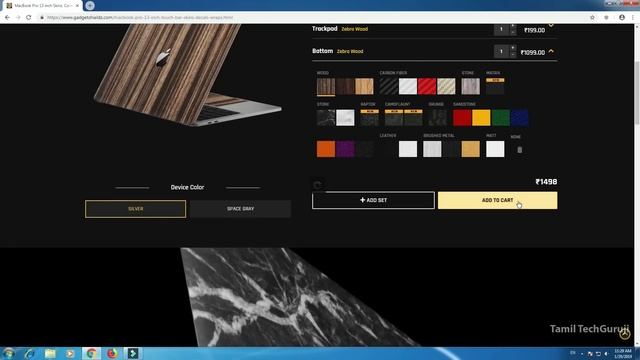Select the grey Stone swatch beside Matrix
This screenshot has width=640, height=360.
[x=471, y=87]
